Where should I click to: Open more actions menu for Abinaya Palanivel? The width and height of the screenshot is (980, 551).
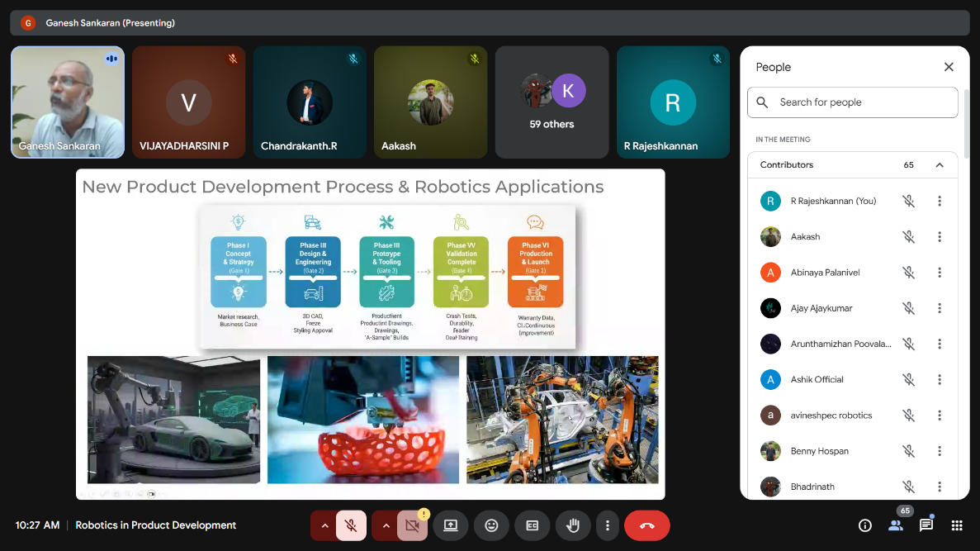coord(940,273)
